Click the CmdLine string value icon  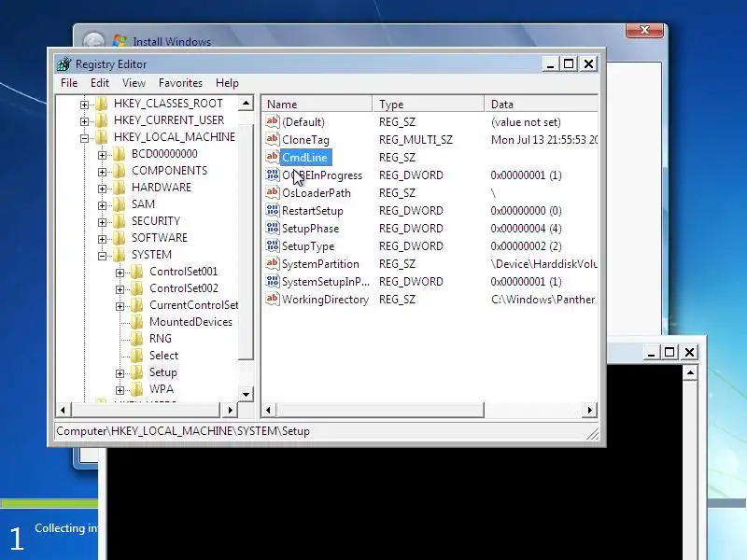pyautogui.click(x=273, y=157)
